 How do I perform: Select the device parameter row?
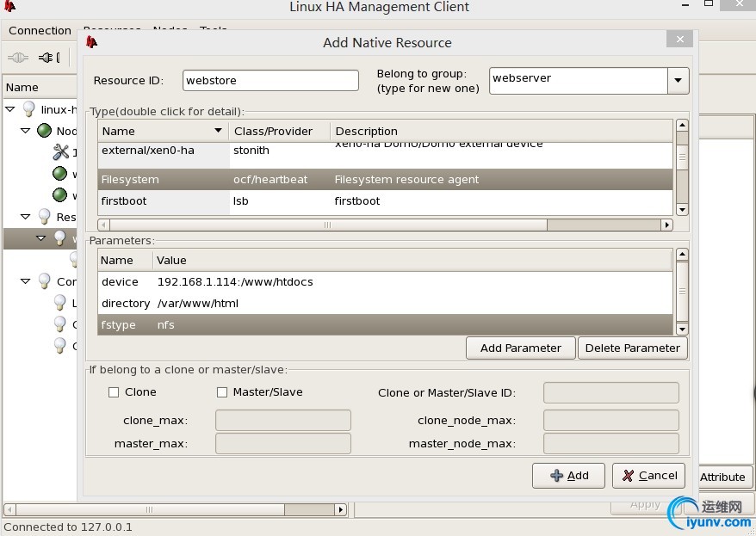coord(385,281)
